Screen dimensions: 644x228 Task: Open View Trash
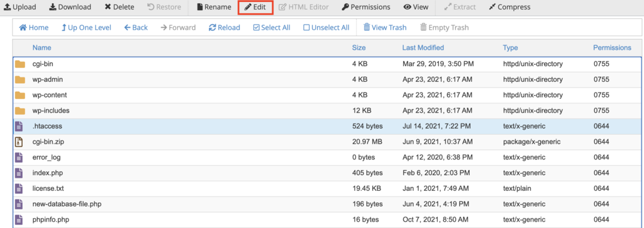[x=385, y=28]
